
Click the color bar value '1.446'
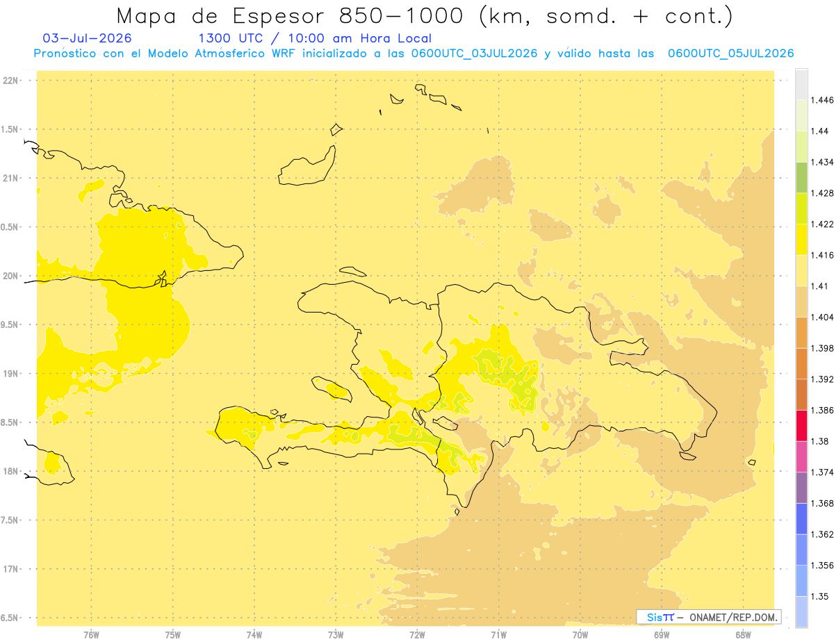(x=821, y=100)
